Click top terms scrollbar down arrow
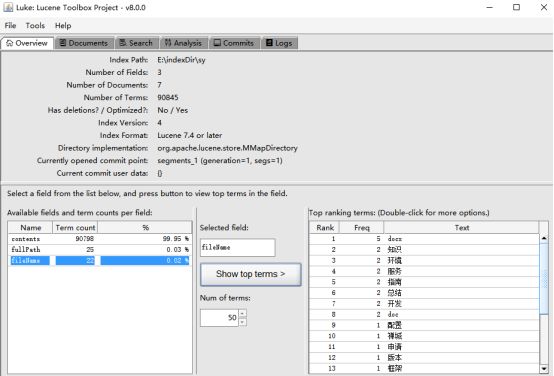 pyautogui.click(x=544, y=369)
